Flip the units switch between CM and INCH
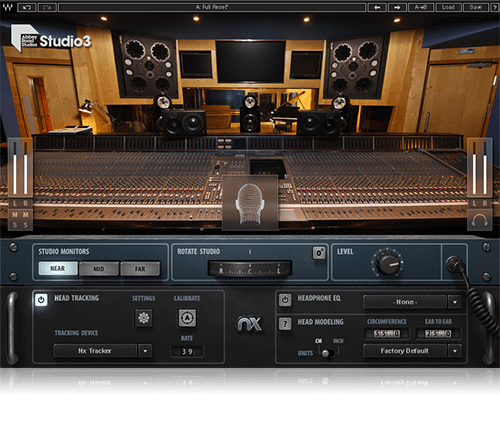This screenshot has width=500, height=422. pos(328,352)
